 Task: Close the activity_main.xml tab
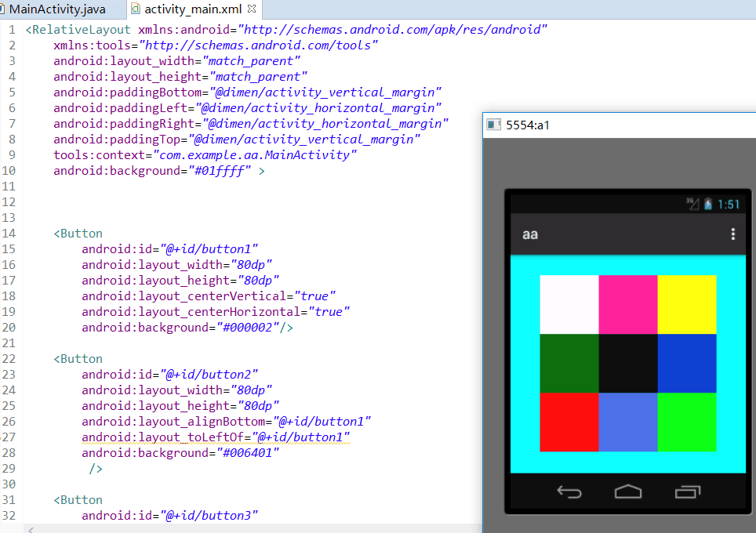tap(252, 9)
